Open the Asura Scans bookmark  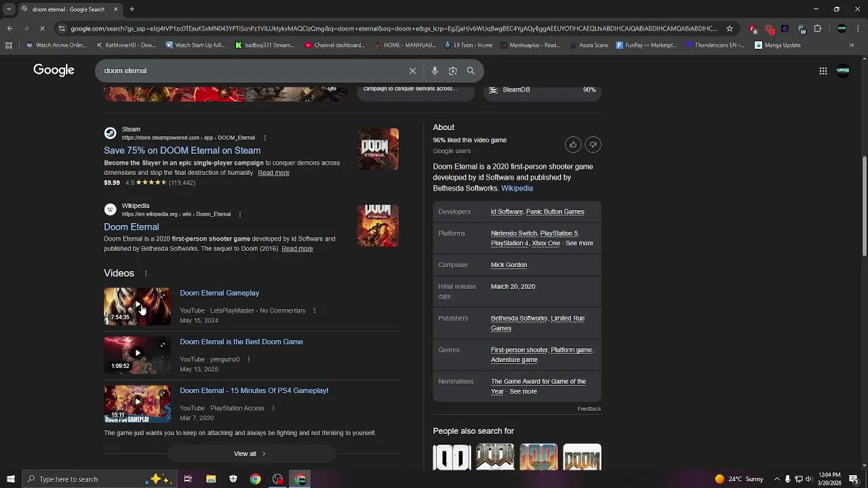pos(589,45)
